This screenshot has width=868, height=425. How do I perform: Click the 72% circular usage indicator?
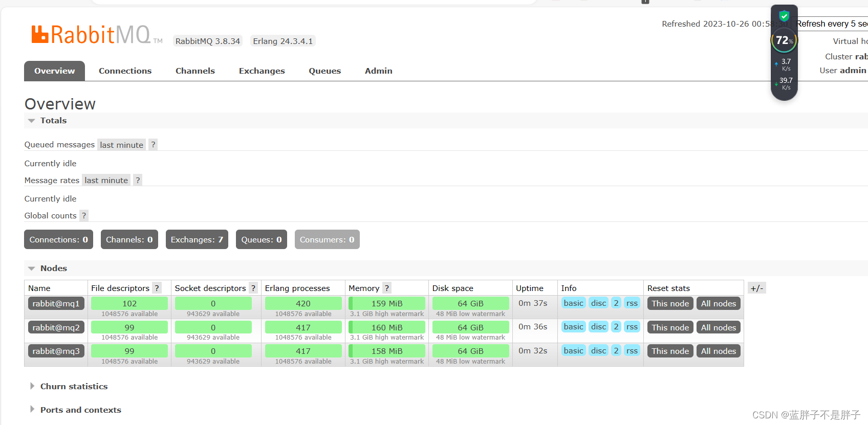pos(784,40)
